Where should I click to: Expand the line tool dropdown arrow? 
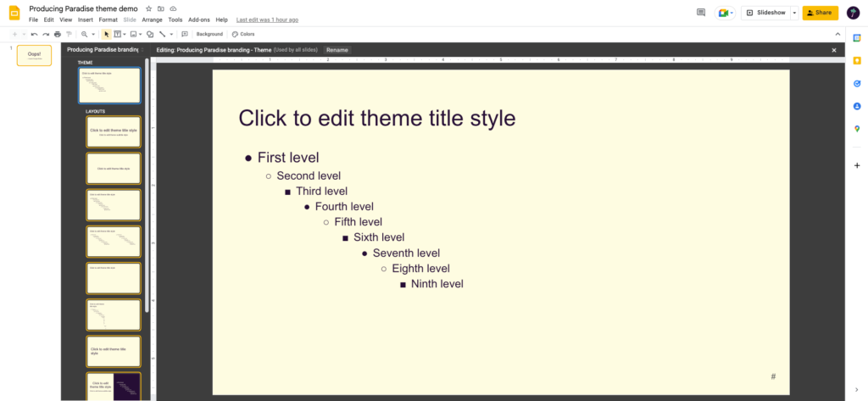click(171, 35)
